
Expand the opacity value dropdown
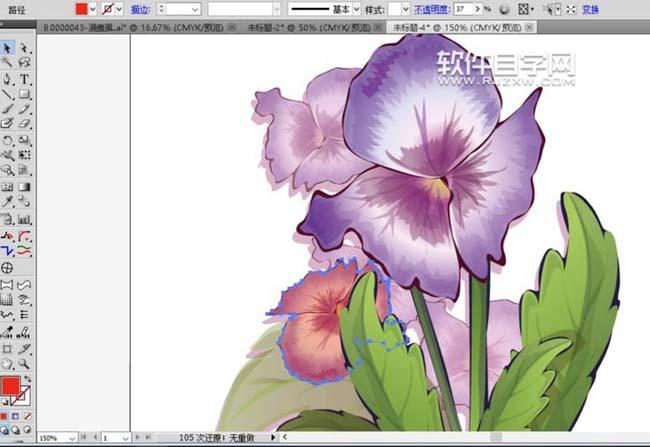(478, 9)
